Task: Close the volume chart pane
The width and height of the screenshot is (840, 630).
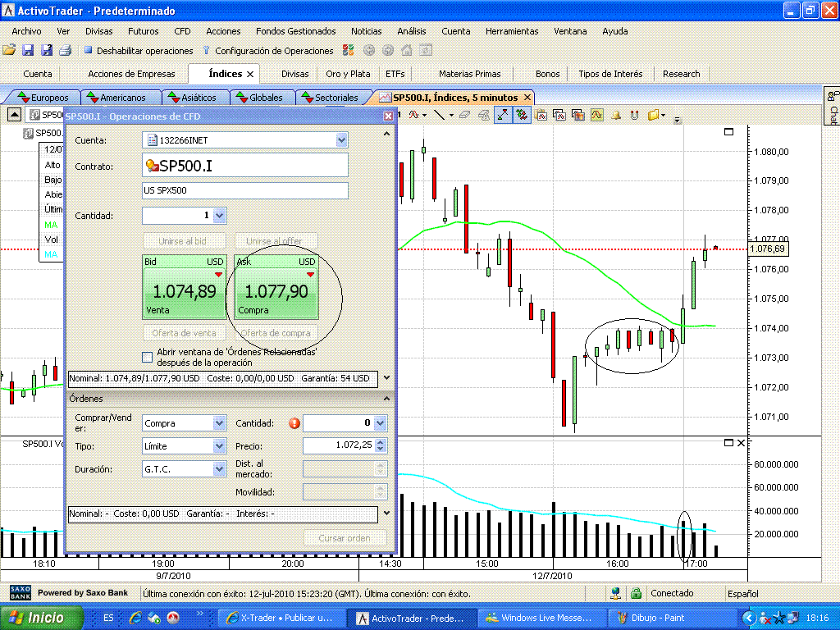Action: tap(741, 442)
